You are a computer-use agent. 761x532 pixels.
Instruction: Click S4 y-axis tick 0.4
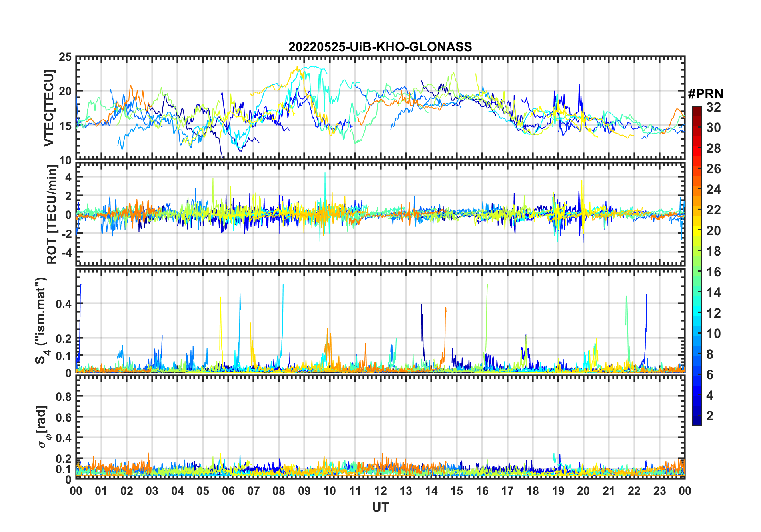point(64,304)
